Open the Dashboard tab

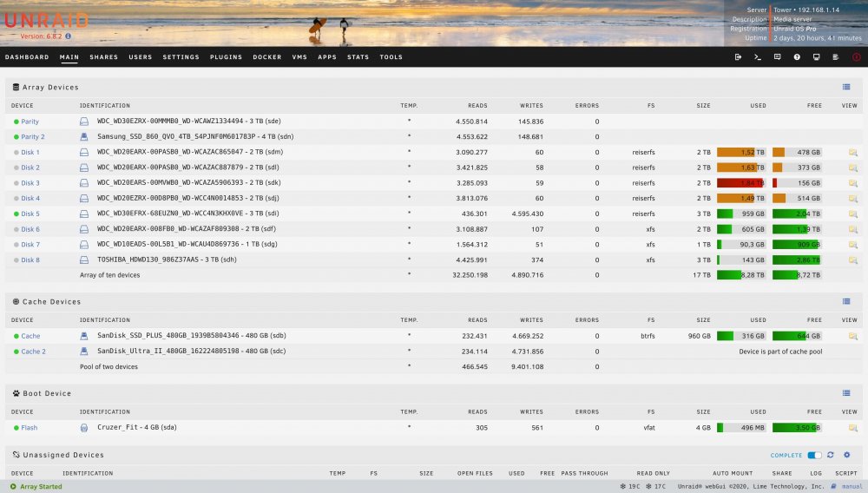pos(27,57)
